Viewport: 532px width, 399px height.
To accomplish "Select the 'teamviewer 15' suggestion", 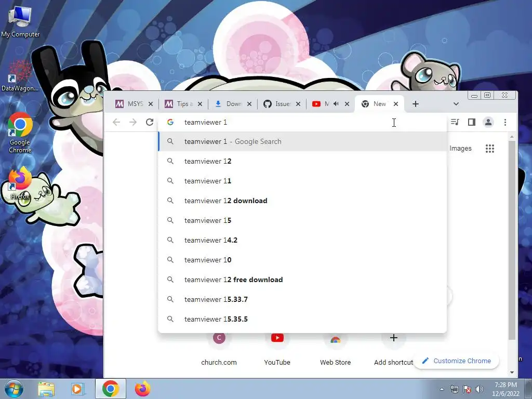I will [x=302, y=220].
